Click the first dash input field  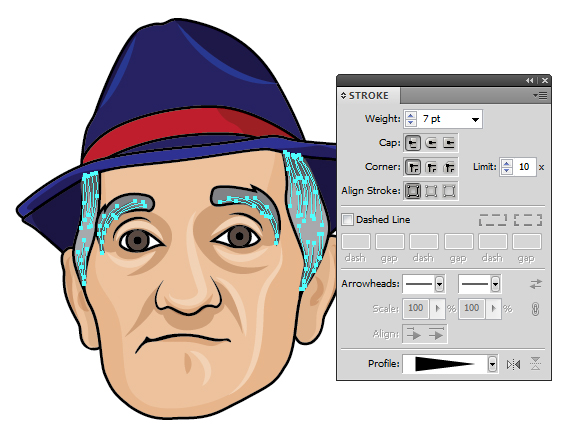(x=356, y=242)
